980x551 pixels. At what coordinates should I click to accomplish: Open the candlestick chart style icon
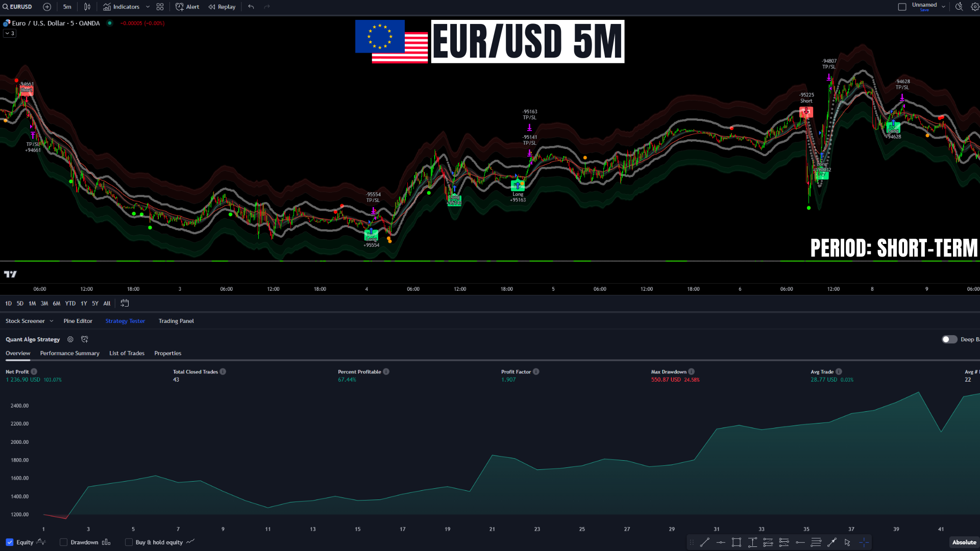pyautogui.click(x=87, y=7)
